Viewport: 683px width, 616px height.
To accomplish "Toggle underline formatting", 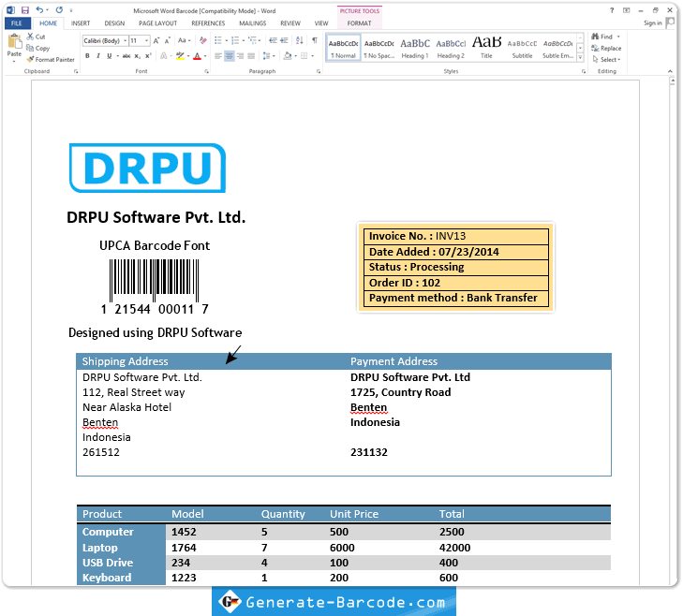I will (x=109, y=56).
